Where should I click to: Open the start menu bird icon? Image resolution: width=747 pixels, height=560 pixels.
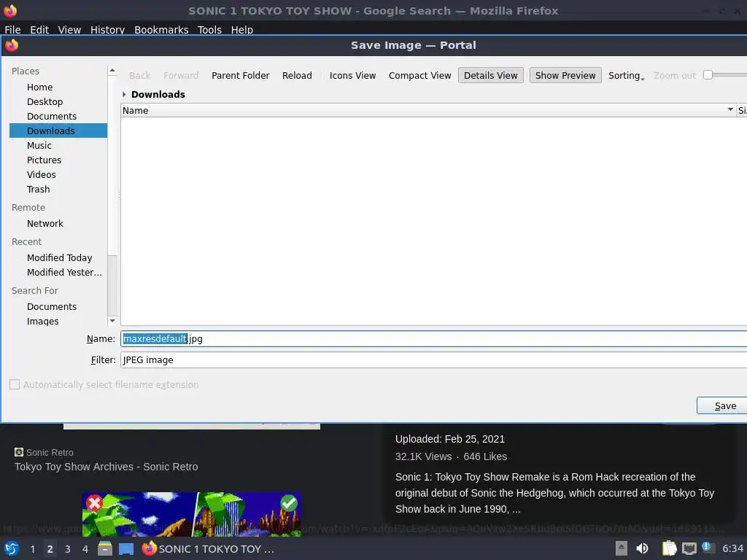coord(12,548)
